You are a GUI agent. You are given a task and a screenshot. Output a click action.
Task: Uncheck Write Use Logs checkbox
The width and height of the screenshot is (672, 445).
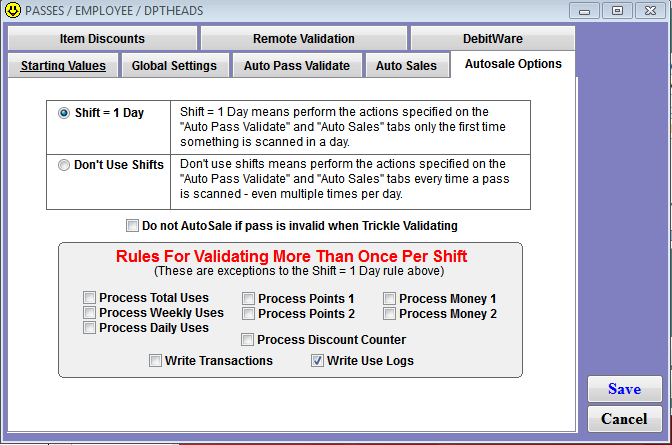[x=317, y=361]
